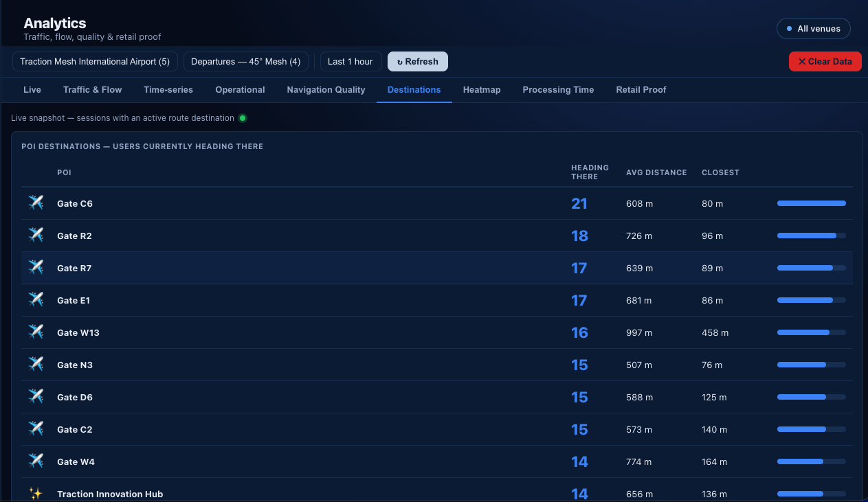Click the Gate C6 progress bar

(x=812, y=203)
